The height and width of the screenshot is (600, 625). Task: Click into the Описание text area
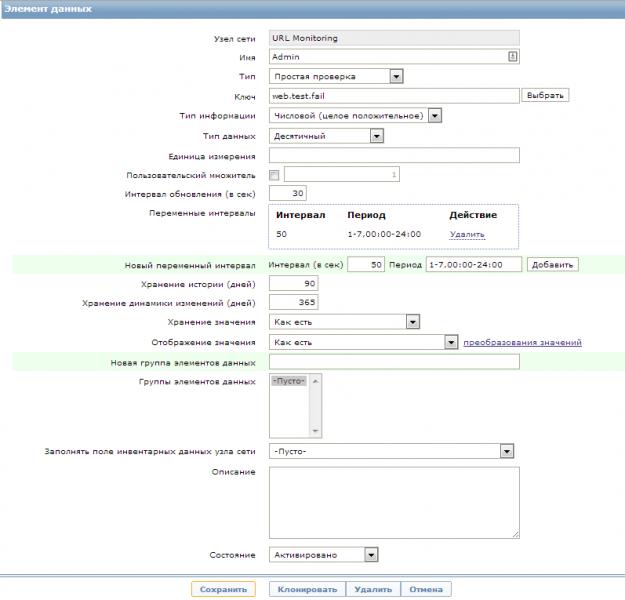(394, 503)
